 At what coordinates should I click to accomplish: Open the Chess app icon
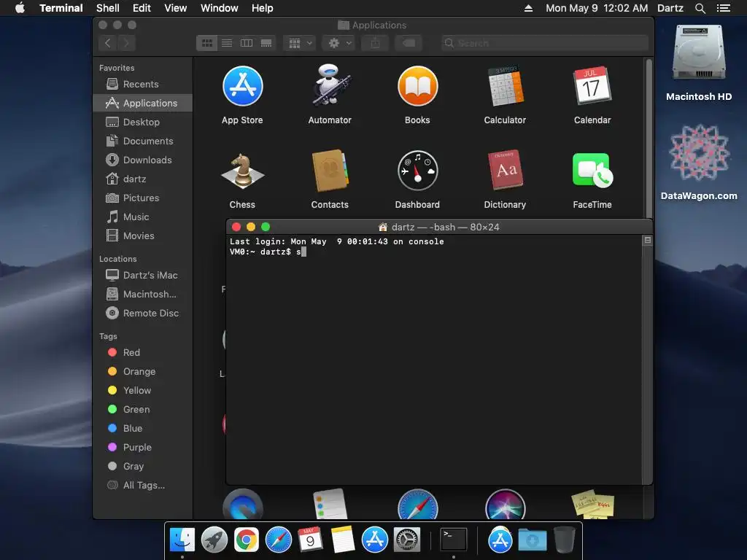(x=242, y=171)
